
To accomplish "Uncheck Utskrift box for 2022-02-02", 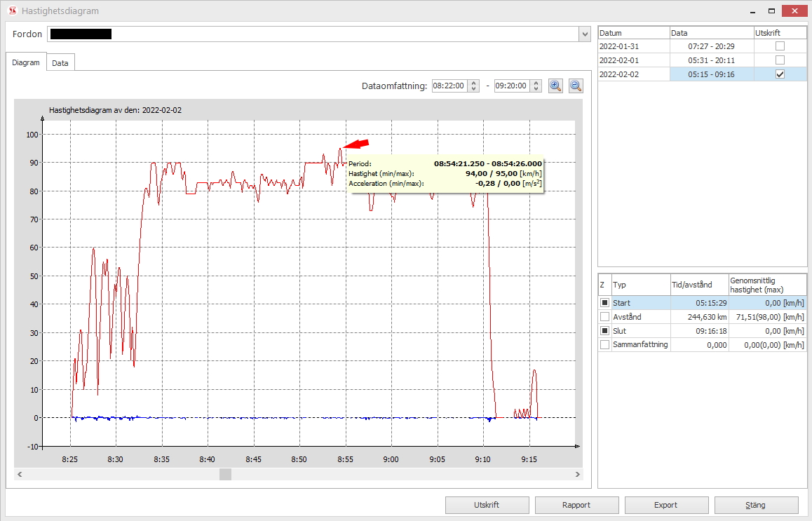I will click(780, 74).
